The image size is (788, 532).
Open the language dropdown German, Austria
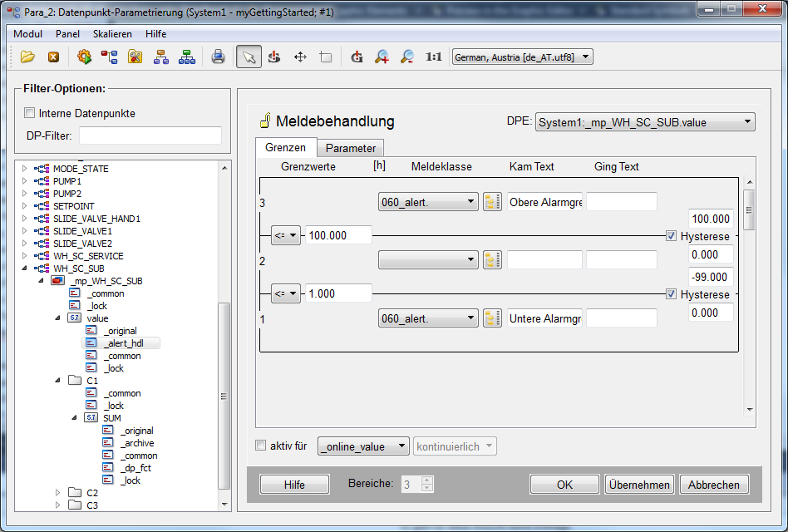pyautogui.click(x=523, y=57)
